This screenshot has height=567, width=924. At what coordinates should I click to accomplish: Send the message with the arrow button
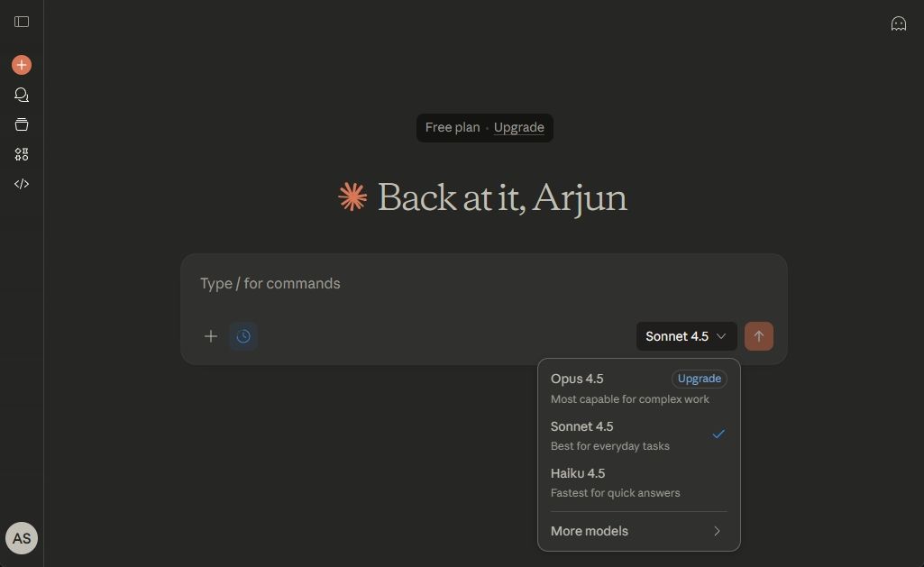tap(758, 335)
